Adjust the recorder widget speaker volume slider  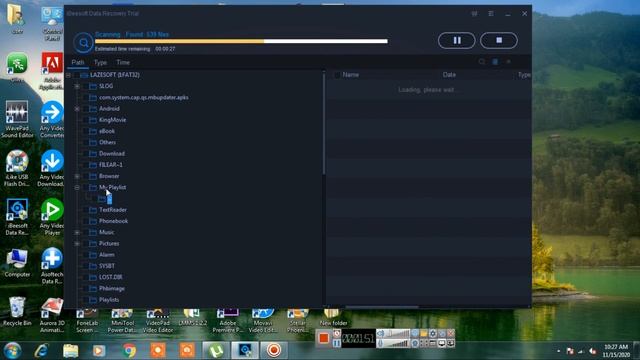pos(397,334)
